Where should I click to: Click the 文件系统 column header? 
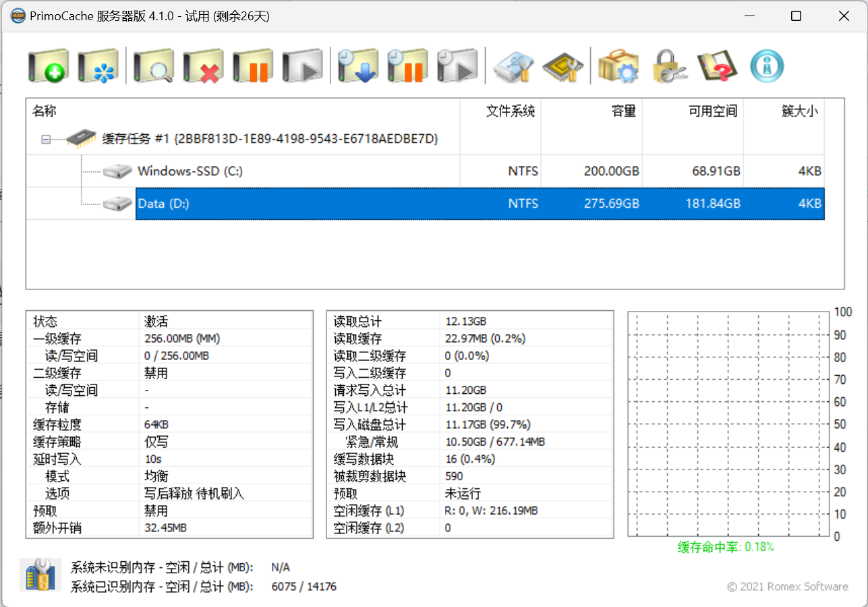[x=500, y=111]
